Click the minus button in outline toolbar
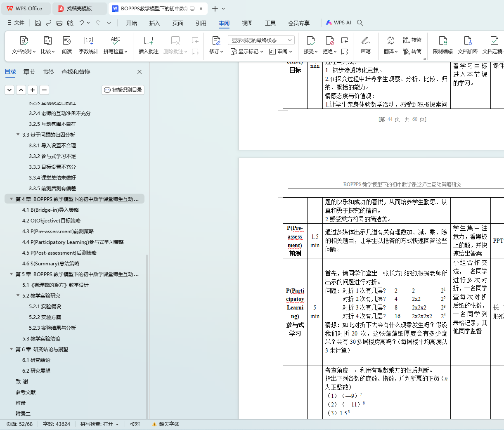 pos(44,90)
